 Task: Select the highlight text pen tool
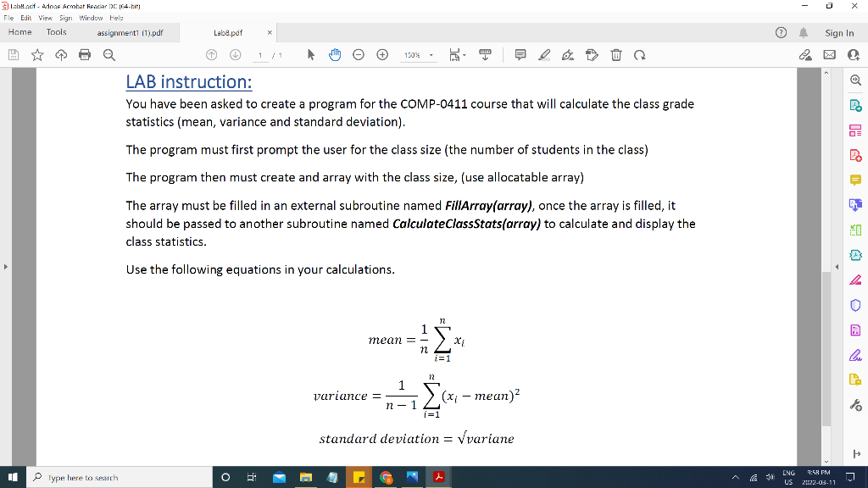(544, 55)
